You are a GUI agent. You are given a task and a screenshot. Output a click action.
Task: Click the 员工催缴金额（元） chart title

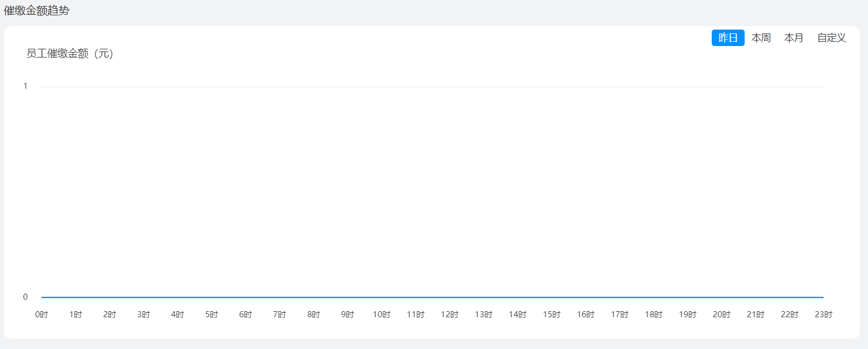tap(70, 54)
